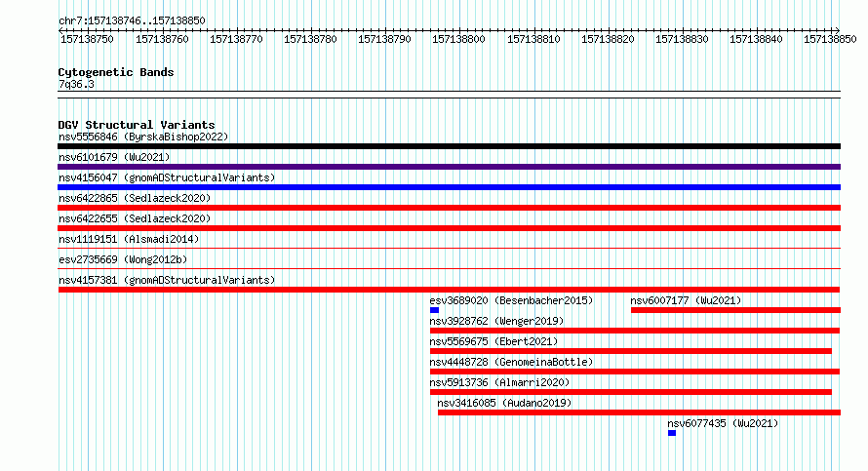Click the red nsv6422865 variant bar
Screen dimensions: 868x471
click(x=449, y=208)
